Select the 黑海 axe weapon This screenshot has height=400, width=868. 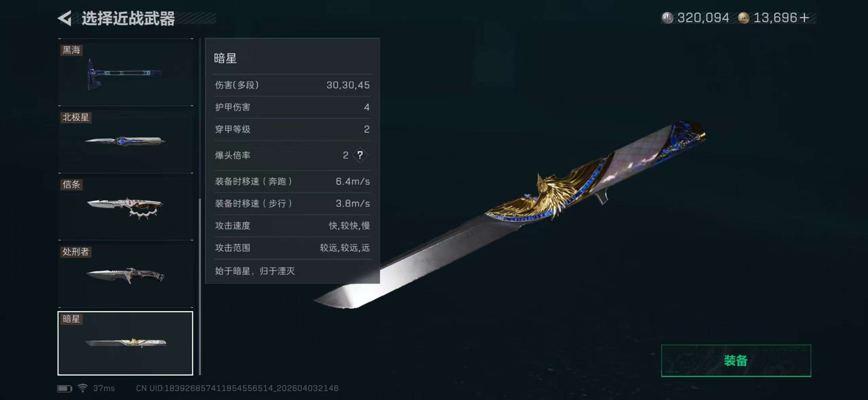125,72
